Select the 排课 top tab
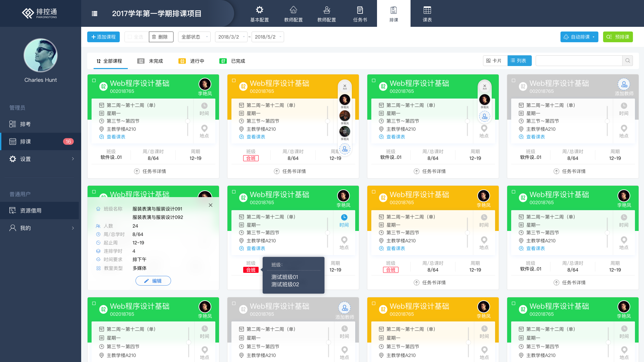This screenshot has width=644, height=362. point(394,13)
